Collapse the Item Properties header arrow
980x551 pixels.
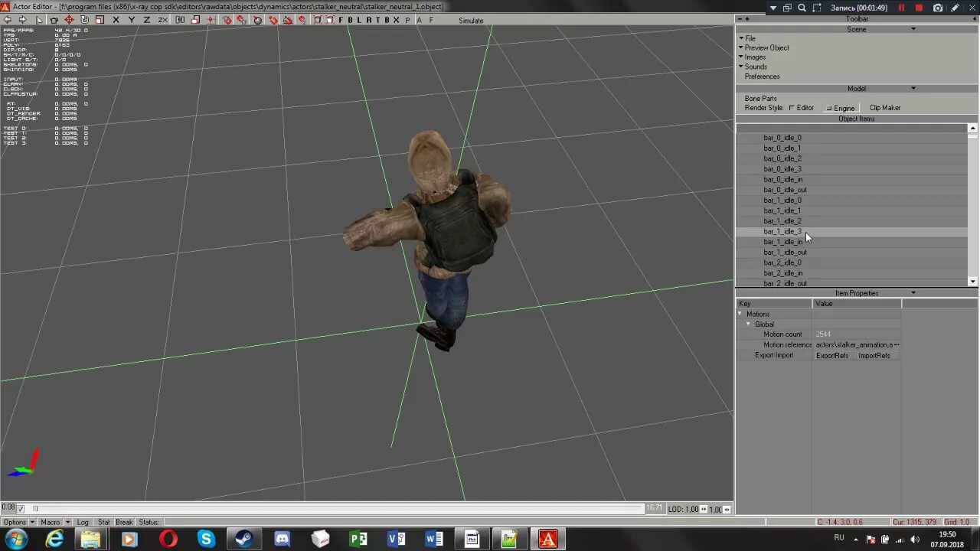tap(913, 293)
